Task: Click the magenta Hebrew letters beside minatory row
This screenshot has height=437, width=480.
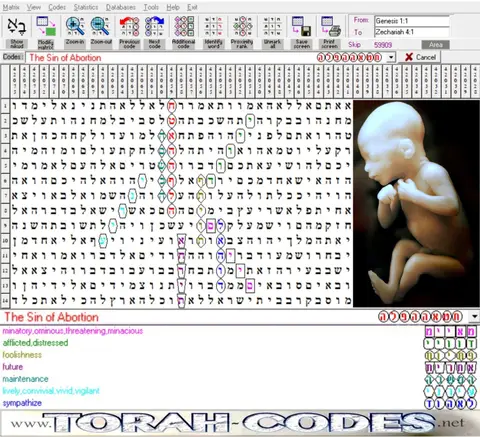Action: click(x=450, y=331)
